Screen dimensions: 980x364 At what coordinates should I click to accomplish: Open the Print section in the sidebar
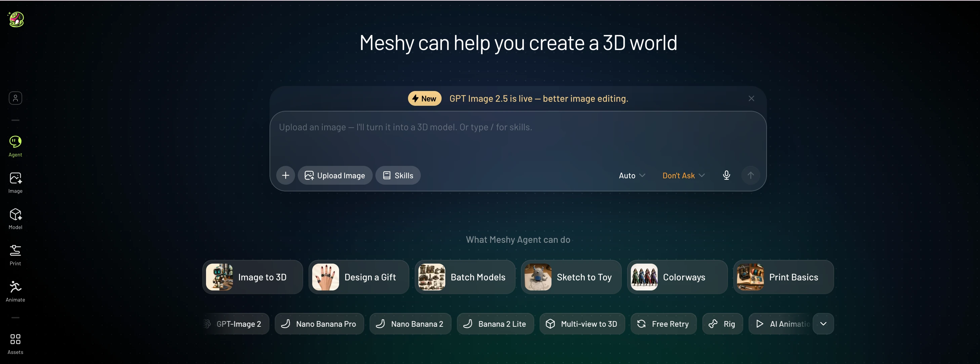[15, 255]
